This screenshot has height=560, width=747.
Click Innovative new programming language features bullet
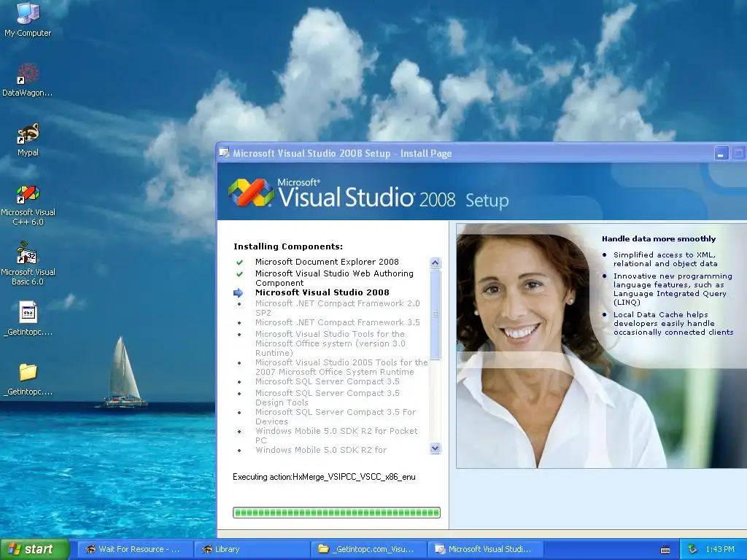[x=673, y=289]
